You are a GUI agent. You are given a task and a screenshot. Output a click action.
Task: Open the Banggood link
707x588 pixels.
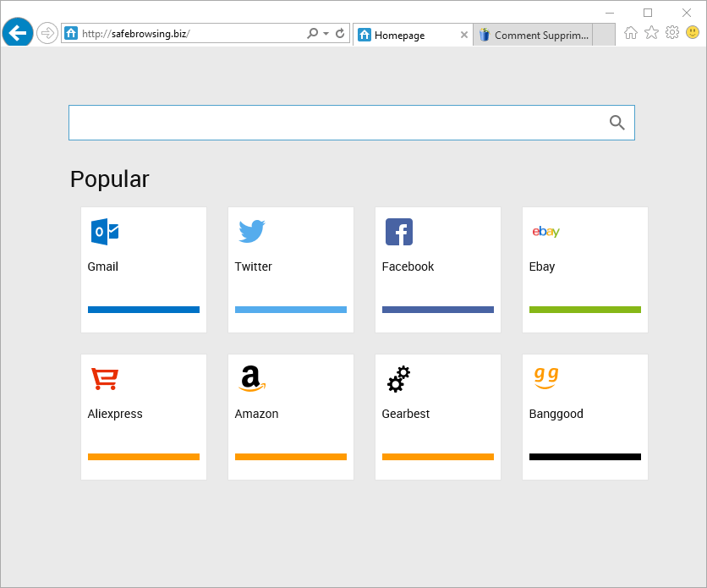556,414
